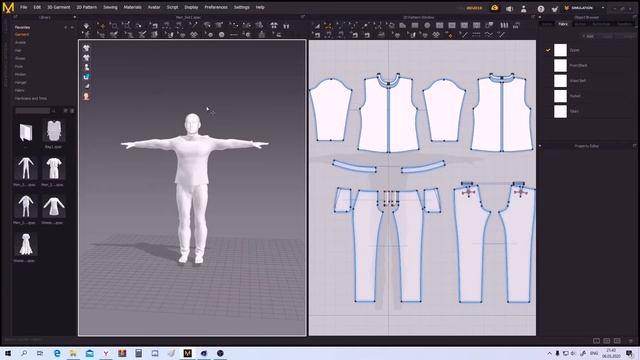Click the wavy line tool in 2D toolbar

point(489,35)
